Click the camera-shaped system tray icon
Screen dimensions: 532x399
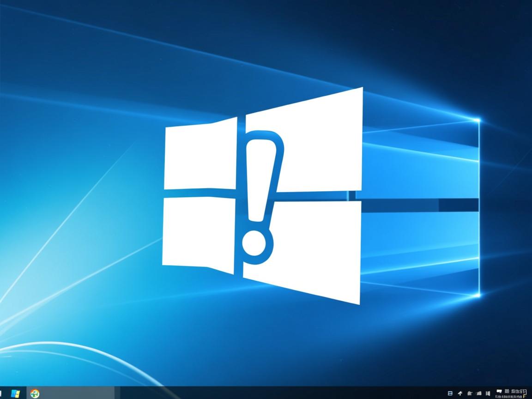479,393
